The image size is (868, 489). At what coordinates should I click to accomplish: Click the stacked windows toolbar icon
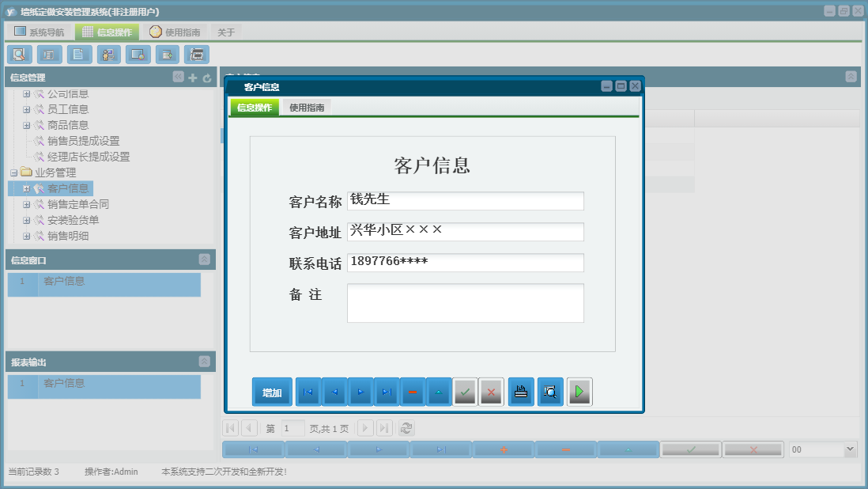(197, 55)
